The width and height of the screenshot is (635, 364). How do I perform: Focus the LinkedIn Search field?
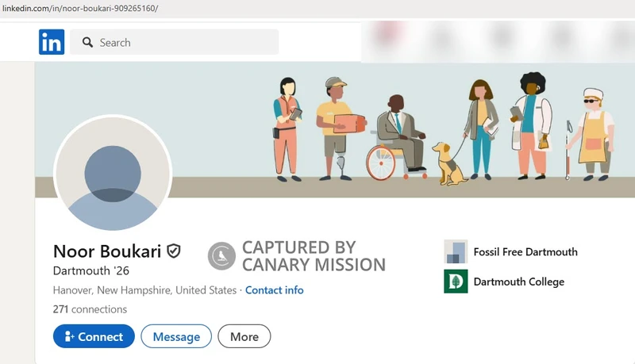point(174,42)
